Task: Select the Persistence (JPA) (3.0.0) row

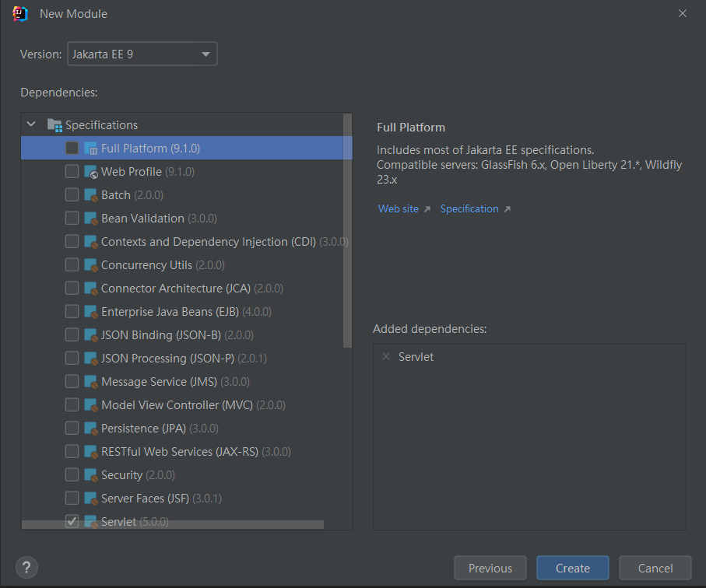Action: (x=186, y=429)
